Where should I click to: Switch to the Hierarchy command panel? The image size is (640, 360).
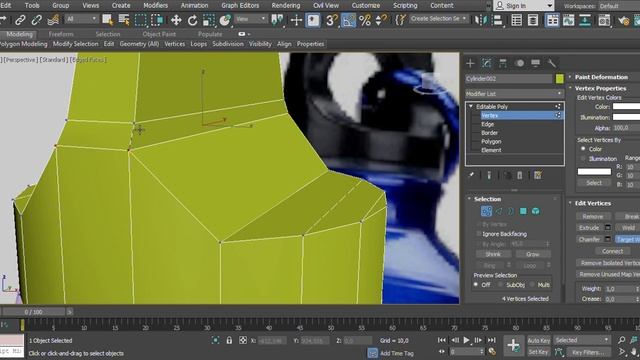coord(503,63)
